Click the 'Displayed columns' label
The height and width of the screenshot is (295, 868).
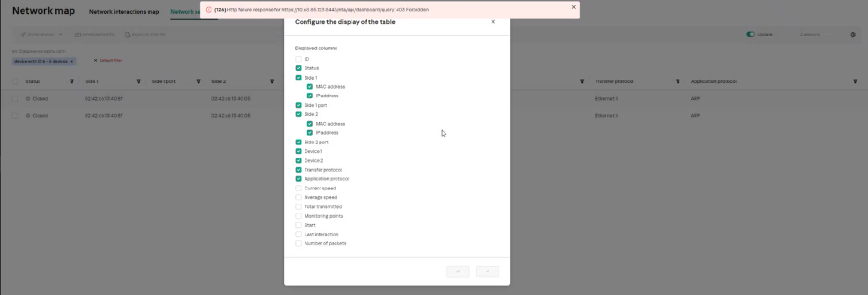pos(316,48)
